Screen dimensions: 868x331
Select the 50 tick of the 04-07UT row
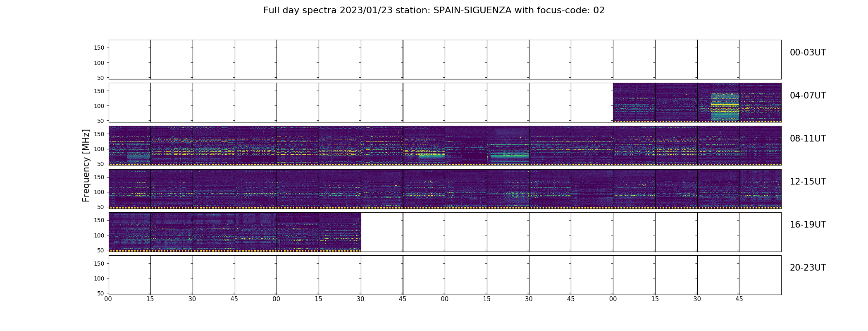pos(101,121)
